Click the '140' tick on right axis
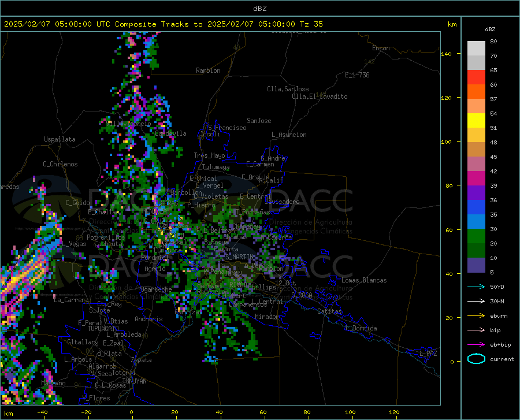This screenshot has height=420, width=520. click(446, 54)
